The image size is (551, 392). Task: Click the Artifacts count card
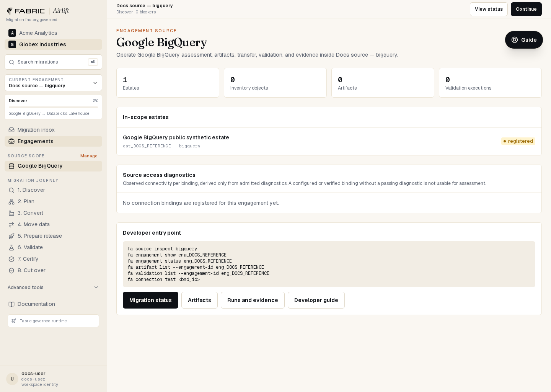[383, 83]
